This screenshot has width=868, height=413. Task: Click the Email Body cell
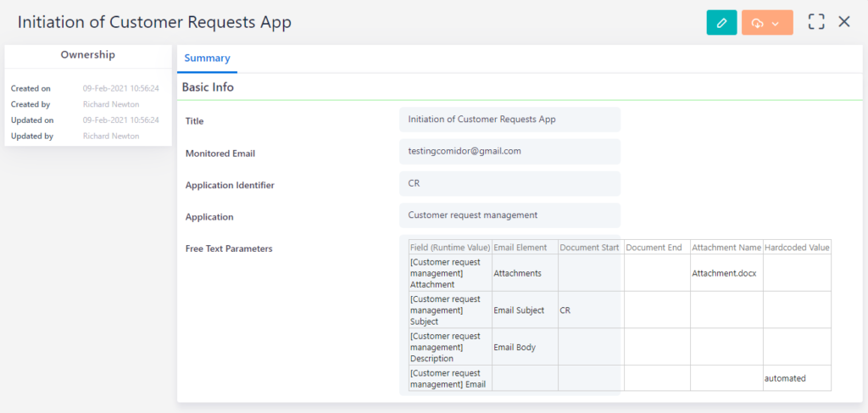525,347
